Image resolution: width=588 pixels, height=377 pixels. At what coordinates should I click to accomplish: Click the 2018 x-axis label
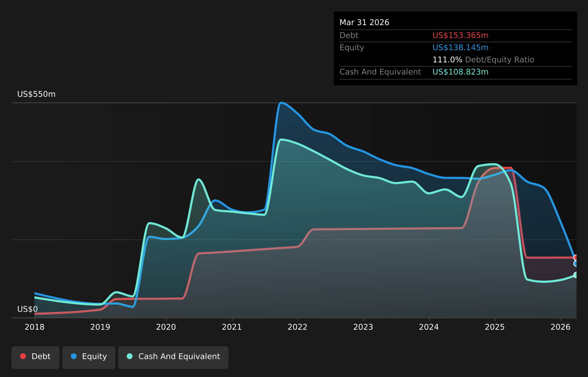tap(34, 327)
